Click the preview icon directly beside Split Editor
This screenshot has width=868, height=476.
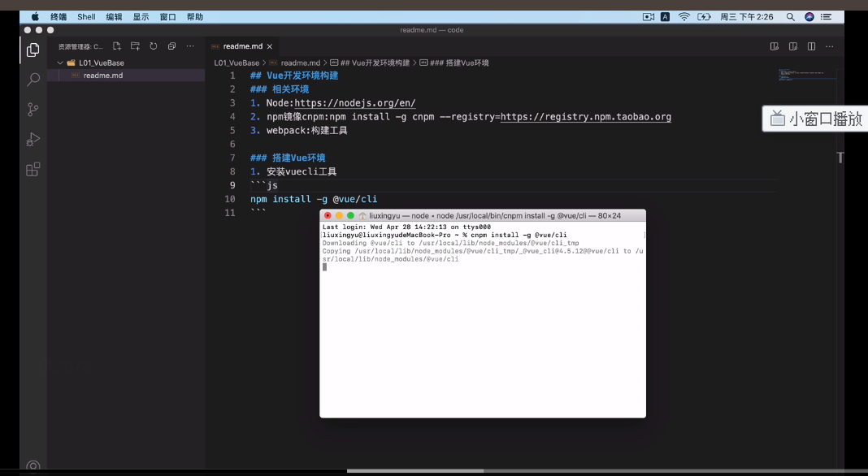793,46
